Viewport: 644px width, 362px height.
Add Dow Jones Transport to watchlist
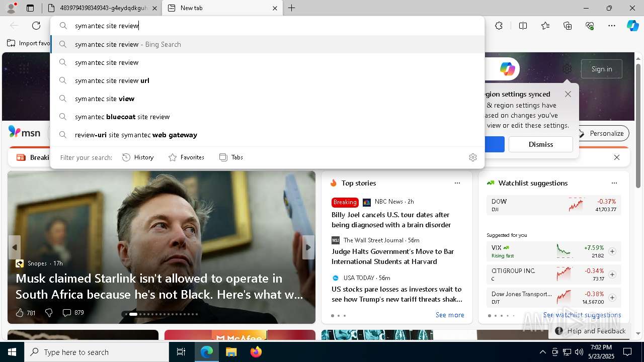612,298
